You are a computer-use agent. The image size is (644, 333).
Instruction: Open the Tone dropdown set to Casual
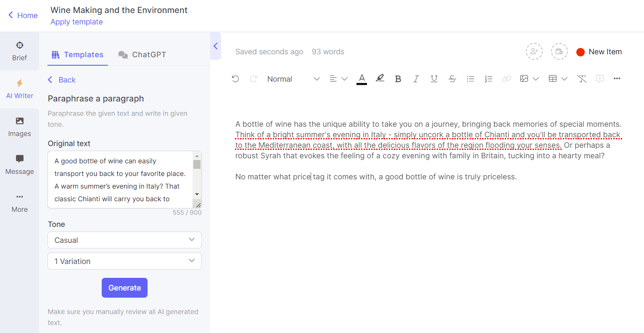tap(124, 240)
